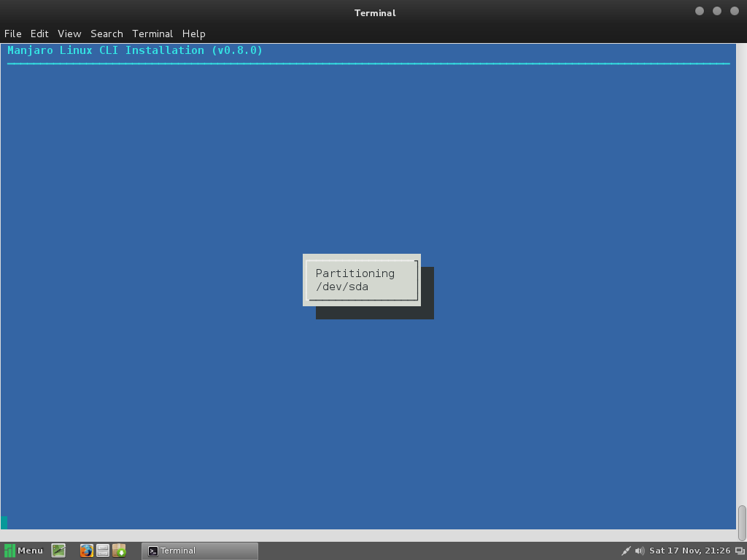Open the Search menu

(x=107, y=34)
